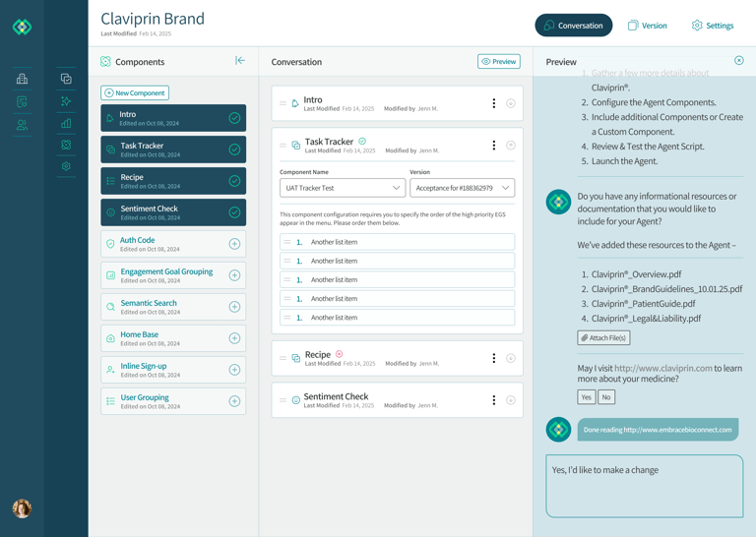This screenshot has width=756, height=537.
Task: Toggle checkmark on Sentiment Check component
Action: [234, 212]
